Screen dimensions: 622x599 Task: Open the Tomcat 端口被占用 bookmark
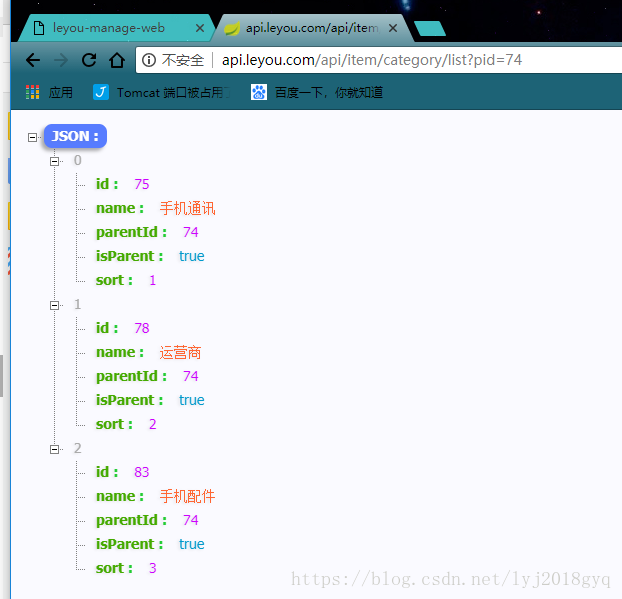tap(162, 92)
